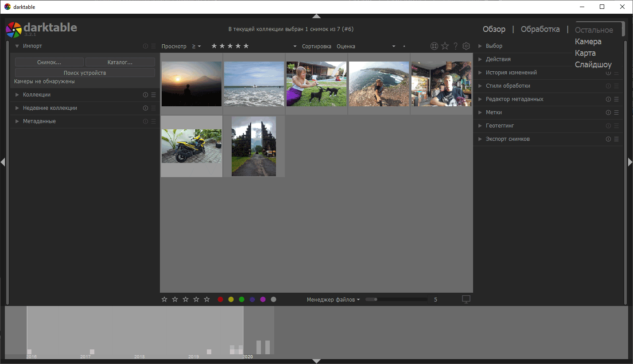Image resolution: width=633 pixels, height=364 pixels.
Task: Click reset icon of Редактор метаданных module
Action: [x=609, y=99]
